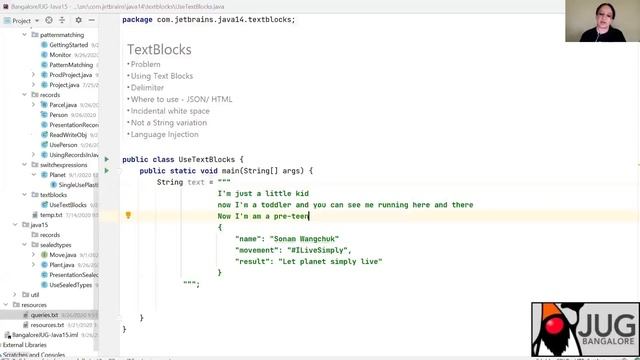Screen dimensions: 640x360
Task: Expand the util folder
Action: (x=15, y=295)
